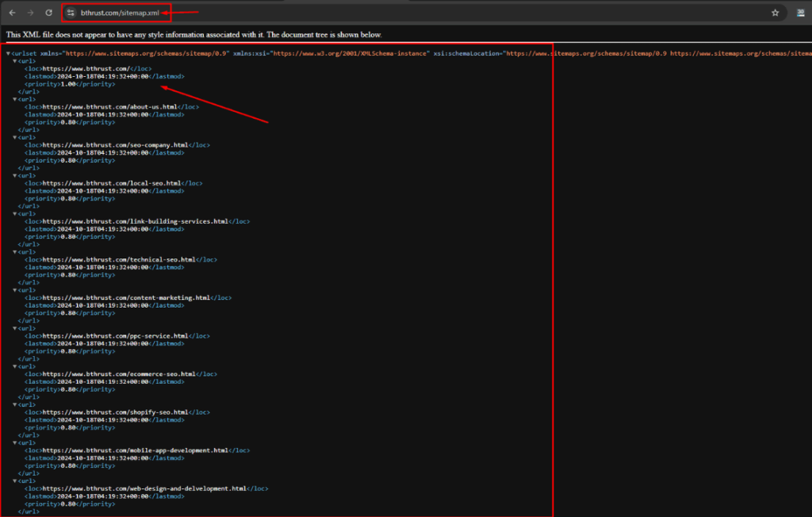
Task: Click the xmlns sitemaps.org schema URL attribute
Action: (146, 53)
